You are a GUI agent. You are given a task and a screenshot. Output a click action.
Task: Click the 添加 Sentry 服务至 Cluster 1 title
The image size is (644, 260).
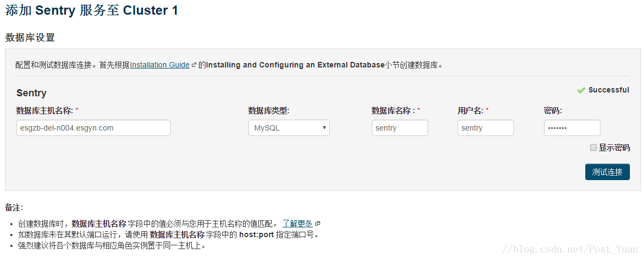(x=92, y=11)
